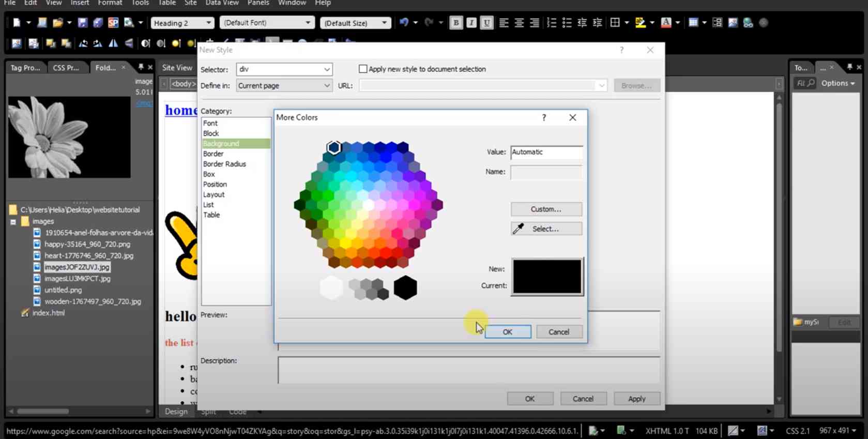Click the Font Color 'A' toolbar icon

coord(666,23)
